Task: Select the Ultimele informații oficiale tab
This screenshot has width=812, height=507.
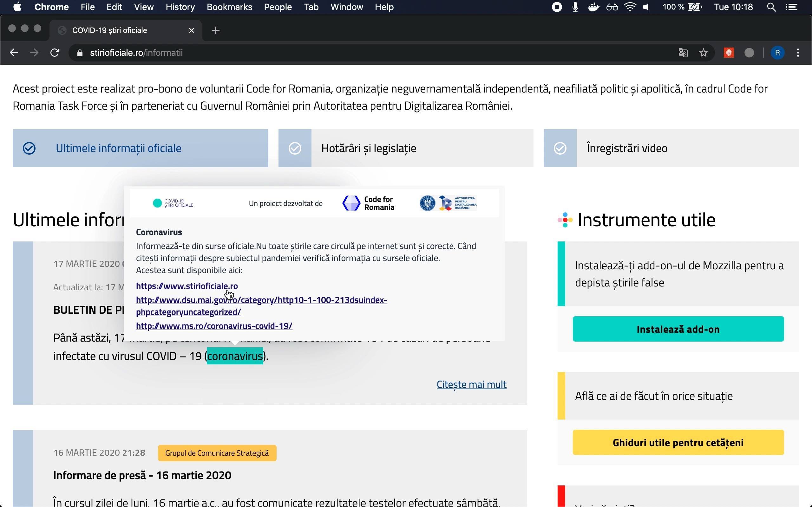Action: coord(140,148)
